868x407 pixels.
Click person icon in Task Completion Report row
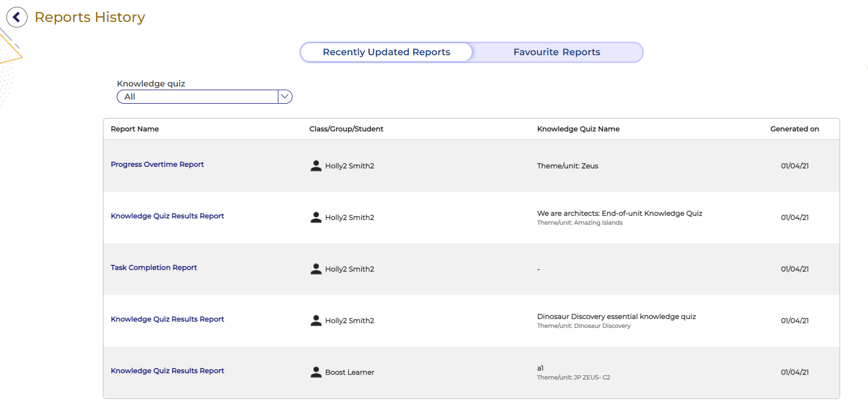pos(316,269)
